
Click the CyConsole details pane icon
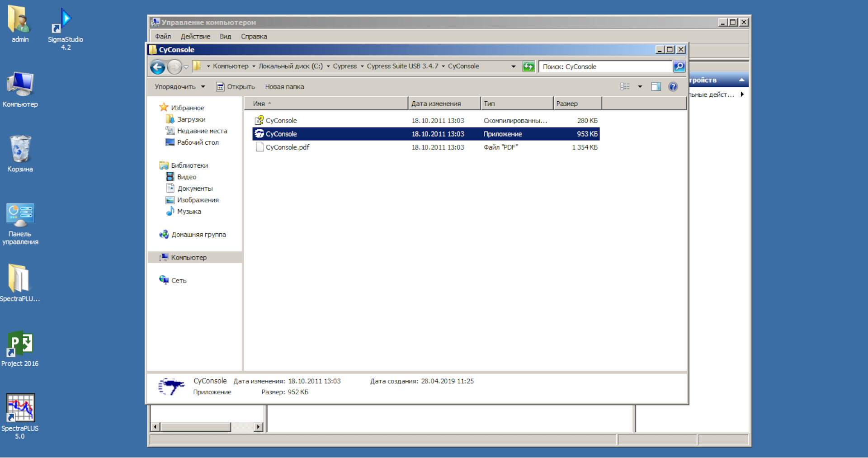click(x=172, y=387)
